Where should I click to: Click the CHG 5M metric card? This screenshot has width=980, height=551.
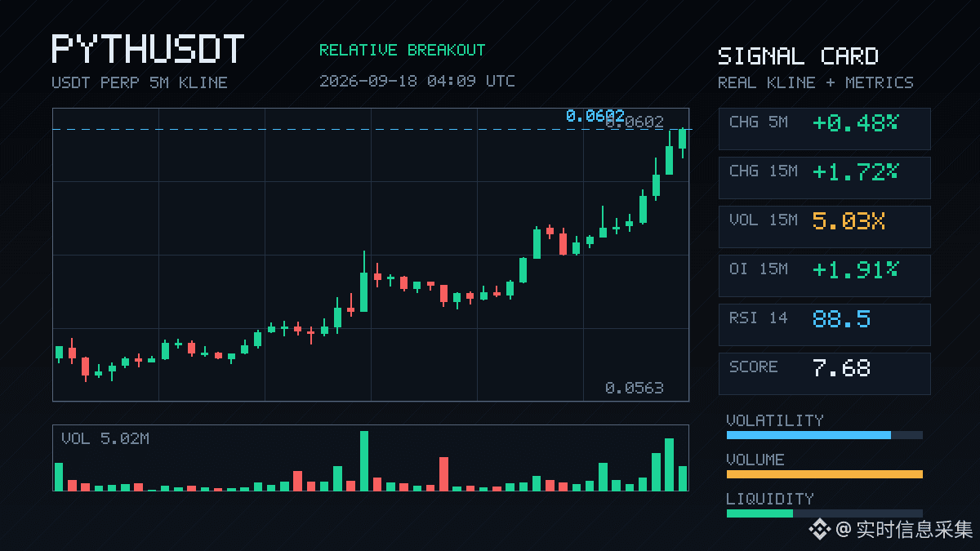click(x=824, y=128)
